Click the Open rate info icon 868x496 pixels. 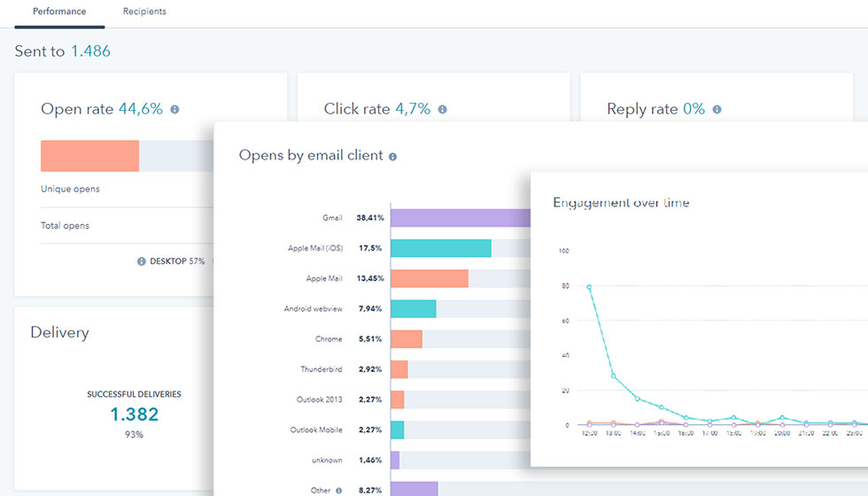pos(175,110)
